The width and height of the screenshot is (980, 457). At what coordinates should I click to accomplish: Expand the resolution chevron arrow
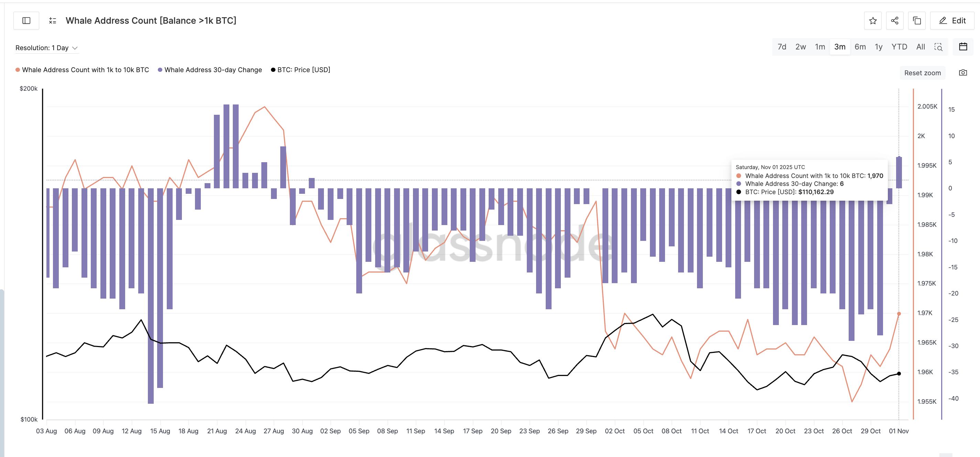(x=75, y=48)
